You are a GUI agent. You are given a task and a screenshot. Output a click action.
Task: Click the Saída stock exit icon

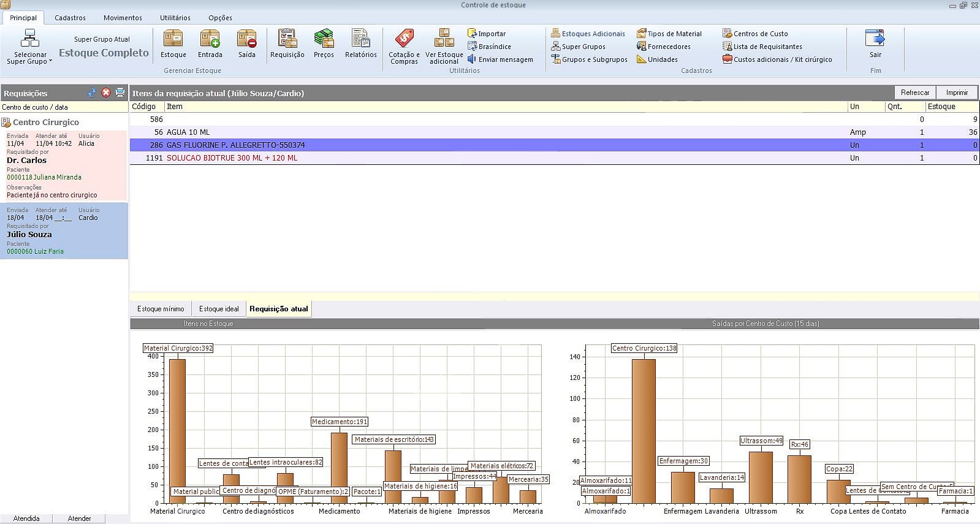pos(247,44)
